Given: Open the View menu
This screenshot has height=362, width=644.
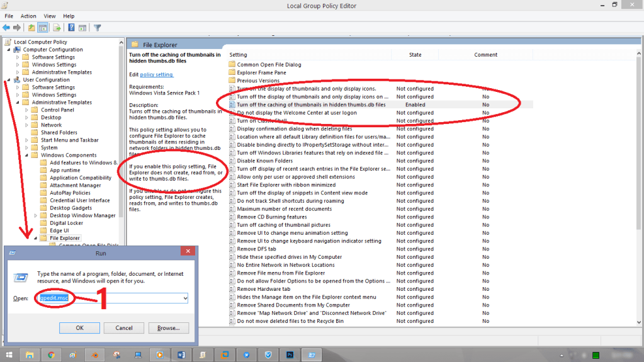Looking at the screenshot, I should 50,16.
